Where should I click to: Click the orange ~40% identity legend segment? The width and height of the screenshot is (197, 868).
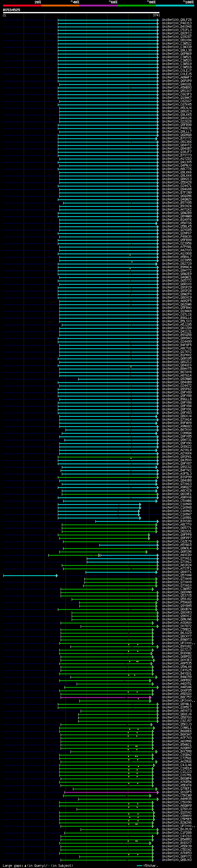60,6
